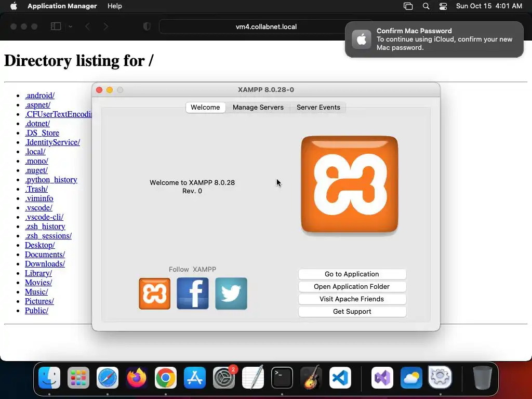Open the Documents/ directory link
The height and width of the screenshot is (399, 532).
tap(45, 255)
